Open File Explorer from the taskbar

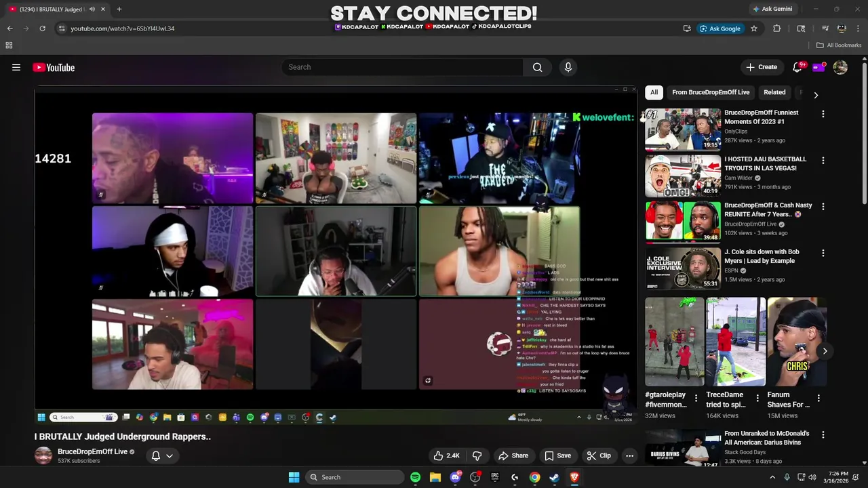tap(435, 477)
